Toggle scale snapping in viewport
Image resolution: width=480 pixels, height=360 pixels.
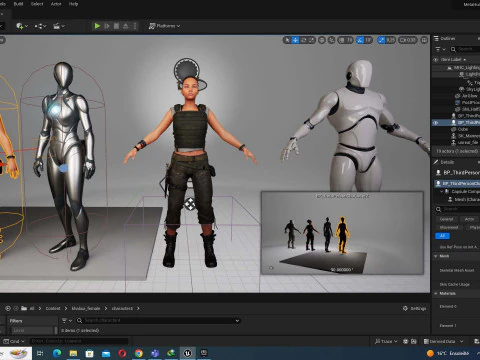click(x=381, y=40)
